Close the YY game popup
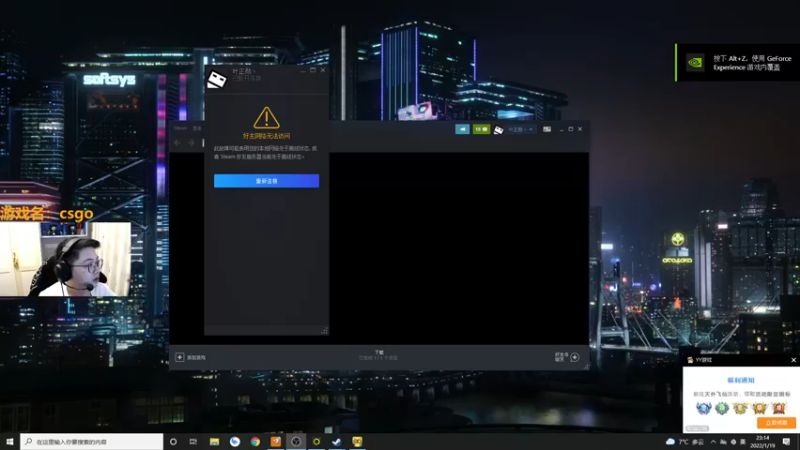Image resolution: width=800 pixels, height=450 pixels. pyautogui.click(x=793, y=360)
